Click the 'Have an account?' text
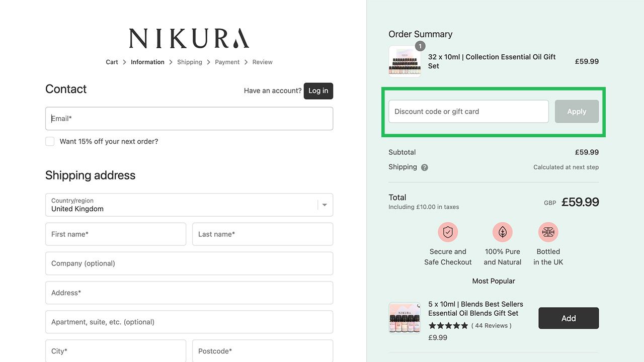 (273, 91)
